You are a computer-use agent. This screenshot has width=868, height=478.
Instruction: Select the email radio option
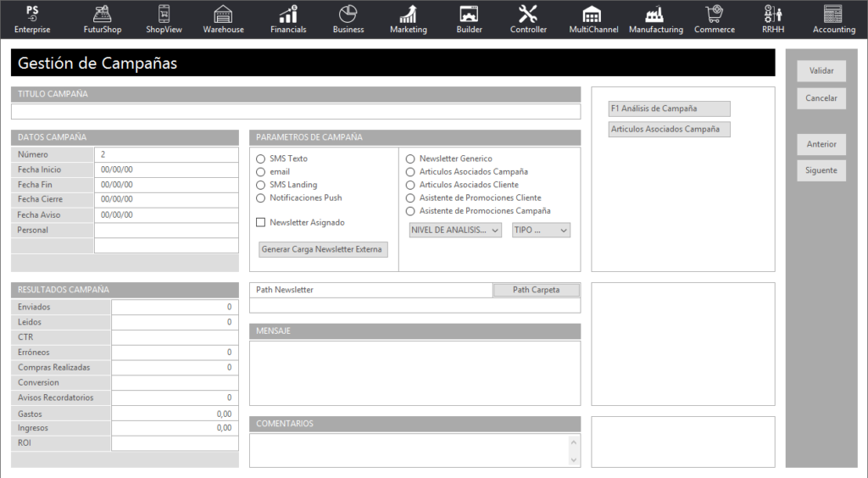261,172
